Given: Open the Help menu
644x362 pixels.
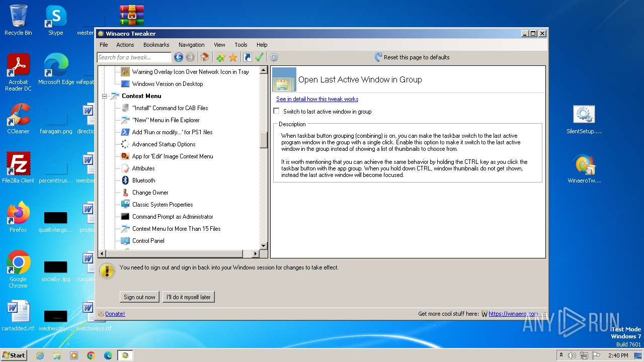Looking at the screenshot, I should pos(262,45).
